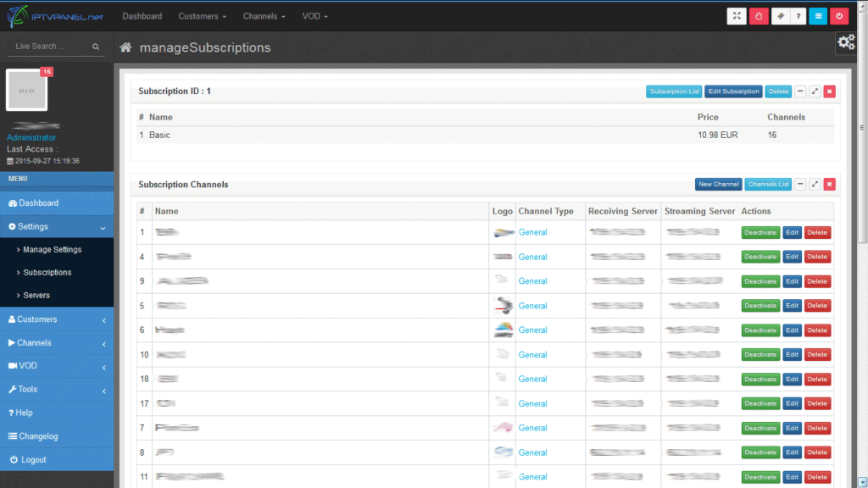Screen dimensions: 868x488
Task: Click the ticket icon in top bar
Action: [780, 16]
